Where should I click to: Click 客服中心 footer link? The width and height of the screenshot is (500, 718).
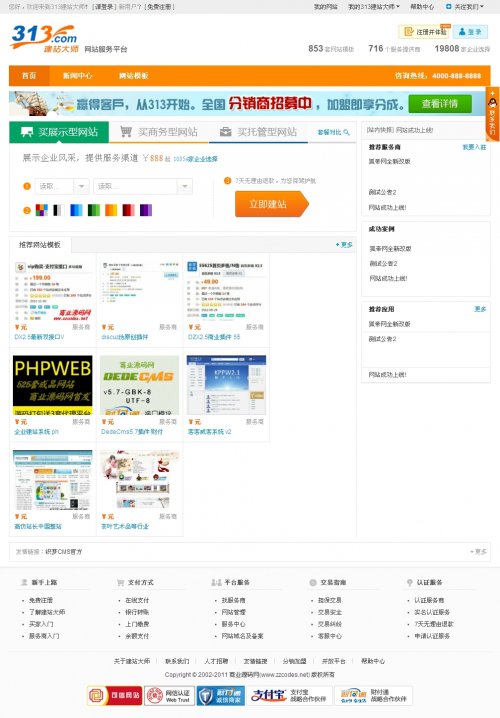pyautogui.click(x=330, y=636)
